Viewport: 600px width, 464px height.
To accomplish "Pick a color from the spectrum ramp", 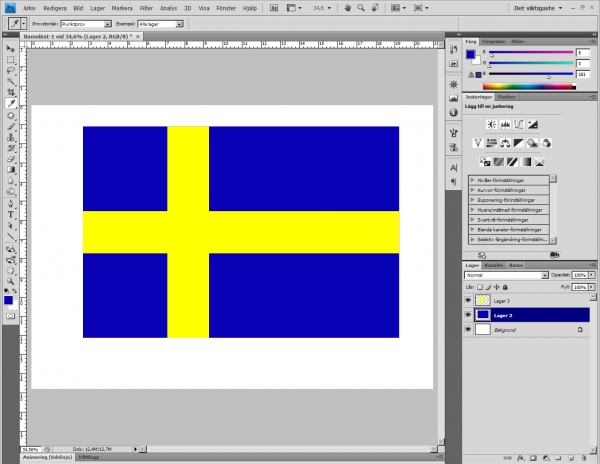I will 529,87.
